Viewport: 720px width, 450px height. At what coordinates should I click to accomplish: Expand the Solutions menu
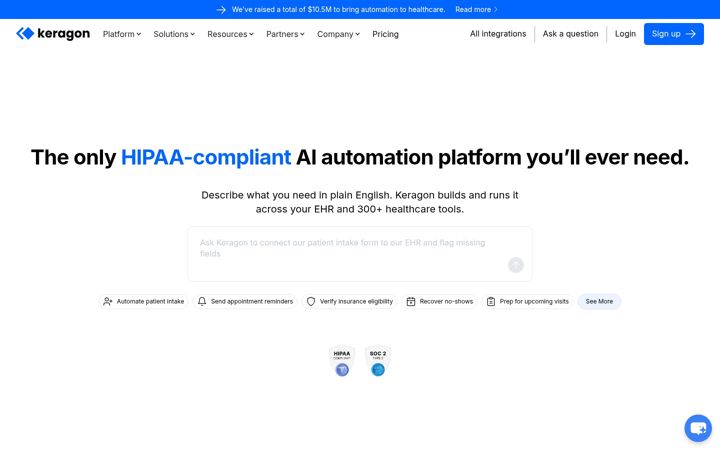[x=174, y=34]
